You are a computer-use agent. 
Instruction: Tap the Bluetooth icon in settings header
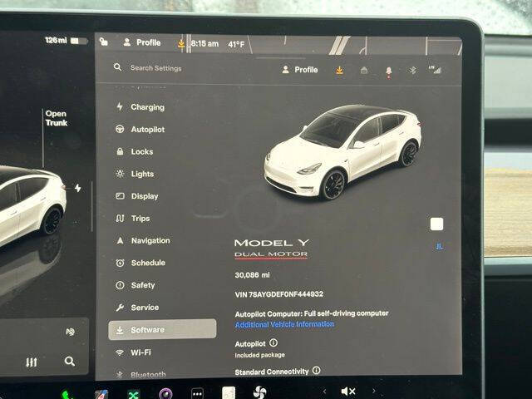412,70
